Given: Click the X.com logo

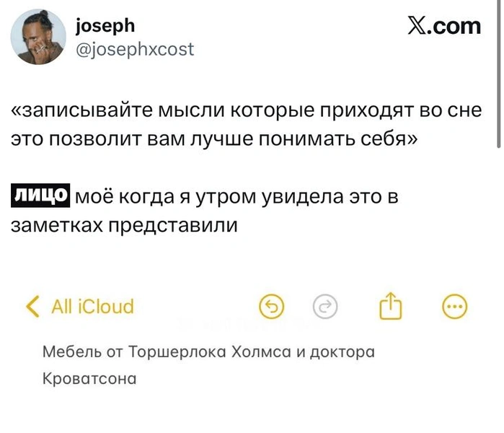Looking at the screenshot, I should (x=443, y=27).
